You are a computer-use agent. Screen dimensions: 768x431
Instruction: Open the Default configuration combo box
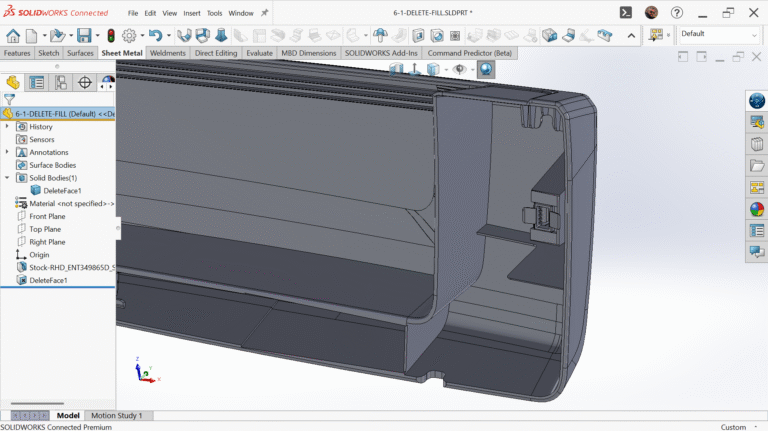tap(719, 35)
